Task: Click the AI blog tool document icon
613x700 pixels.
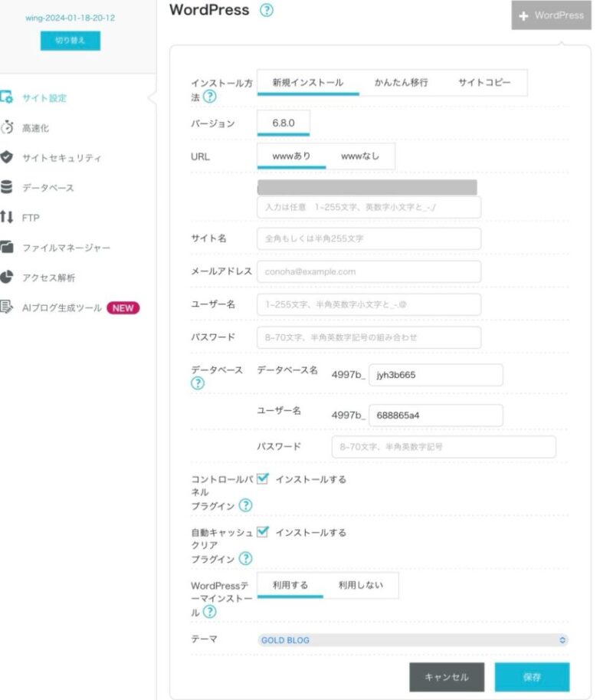Action: click(x=7, y=307)
